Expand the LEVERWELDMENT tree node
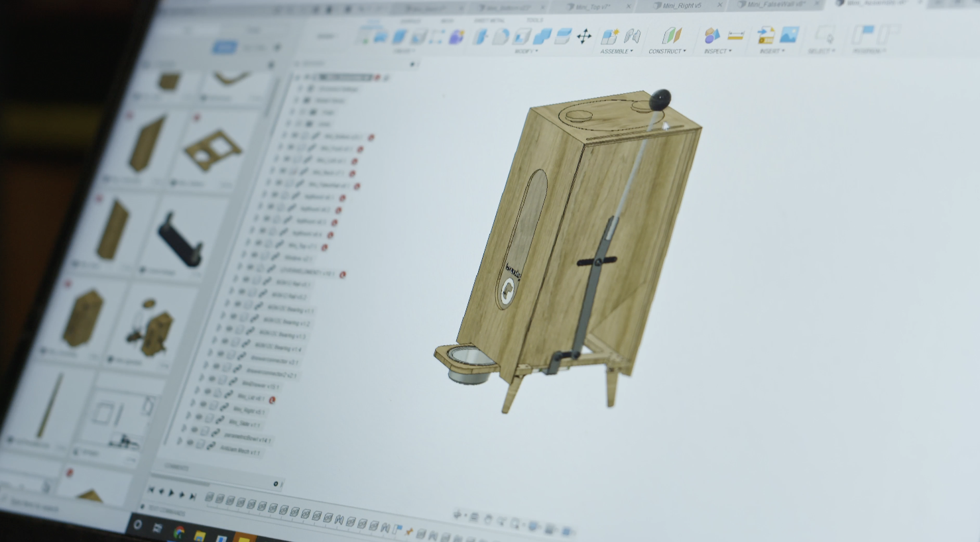This screenshot has width=980, height=542. click(239, 267)
